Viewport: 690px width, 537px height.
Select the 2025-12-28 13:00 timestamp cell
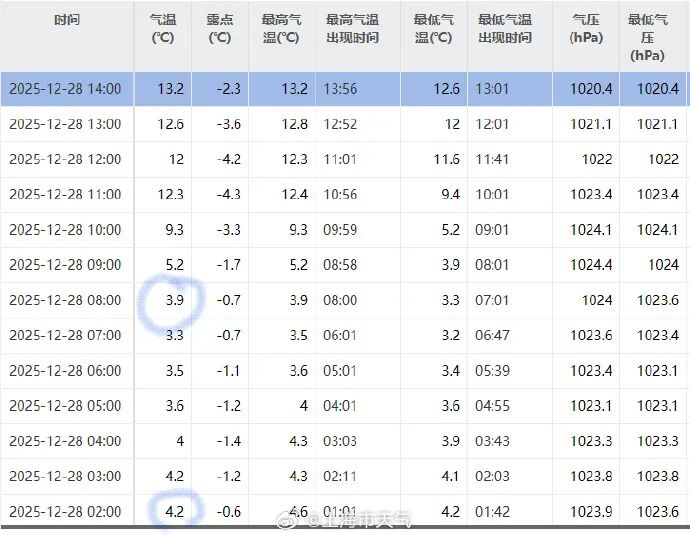pyautogui.click(x=65, y=124)
